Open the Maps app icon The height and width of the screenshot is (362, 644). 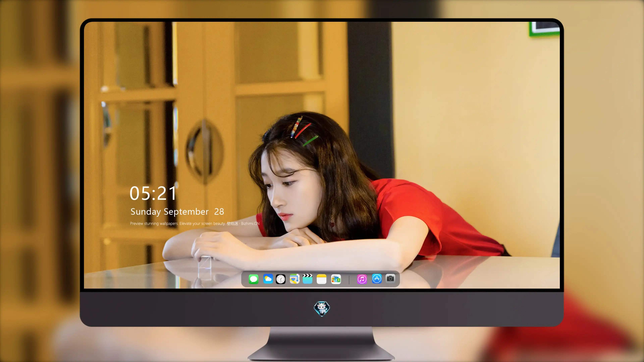pyautogui.click(x=294, y=279)
